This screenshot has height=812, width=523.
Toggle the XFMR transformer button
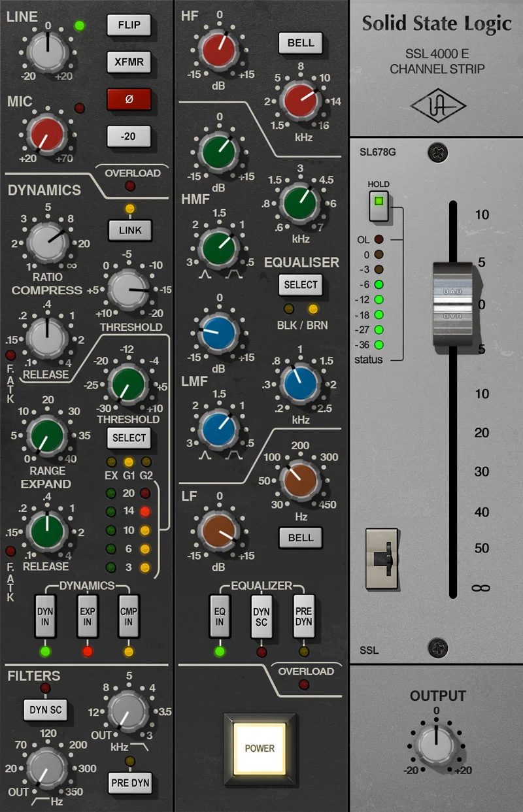[129, 62]
